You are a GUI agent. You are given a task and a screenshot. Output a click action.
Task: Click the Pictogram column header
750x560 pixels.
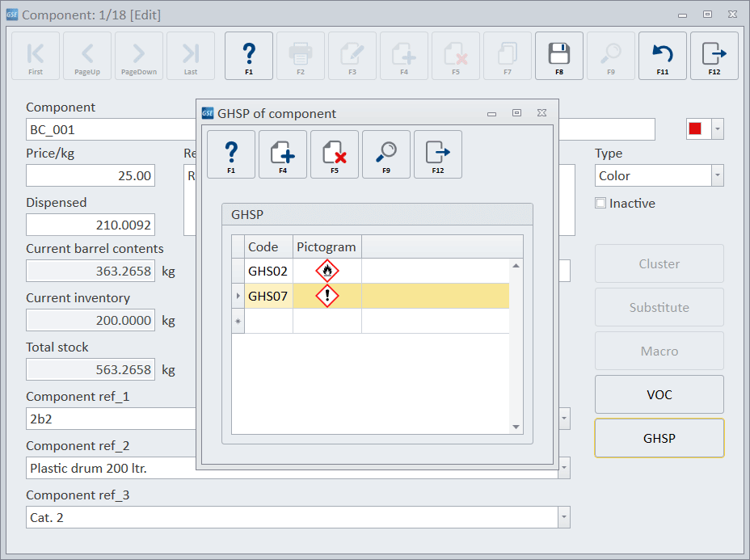click(327, 247)
